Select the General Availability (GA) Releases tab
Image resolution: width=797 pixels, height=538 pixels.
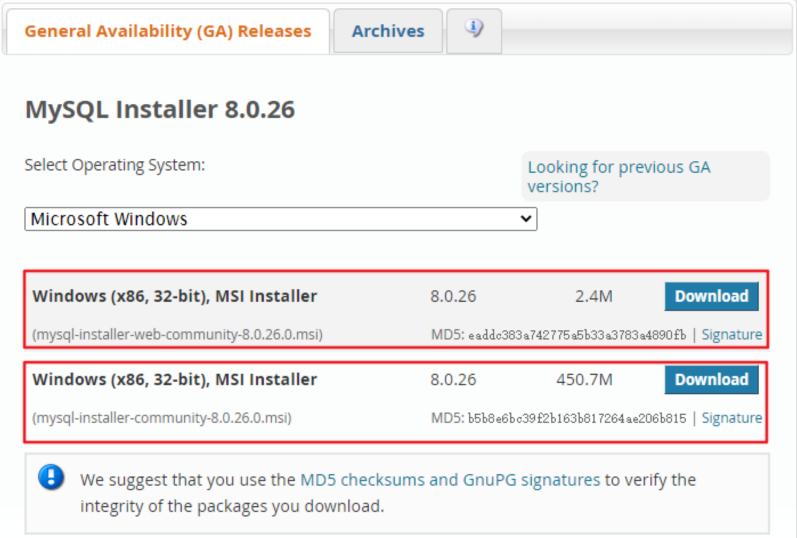168,31
